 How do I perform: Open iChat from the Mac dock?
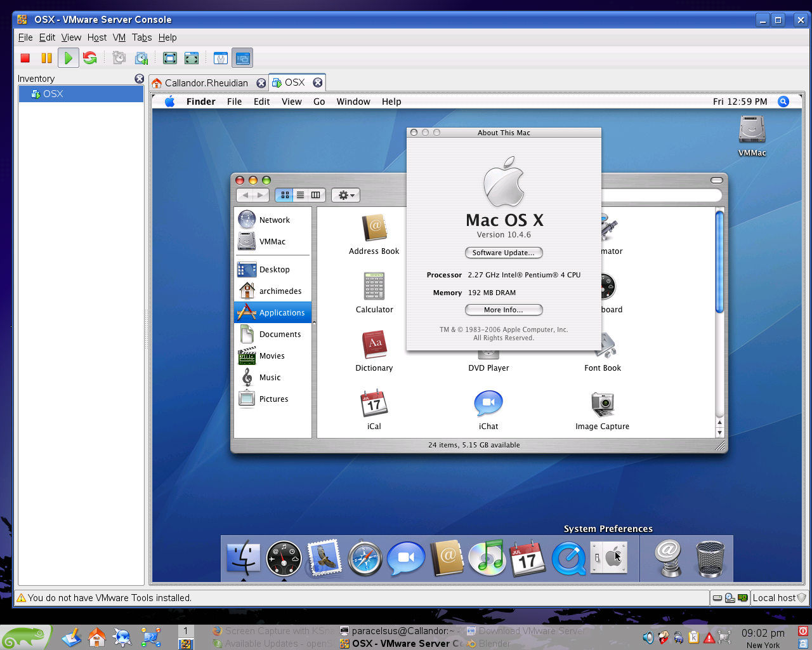(406, 559)
